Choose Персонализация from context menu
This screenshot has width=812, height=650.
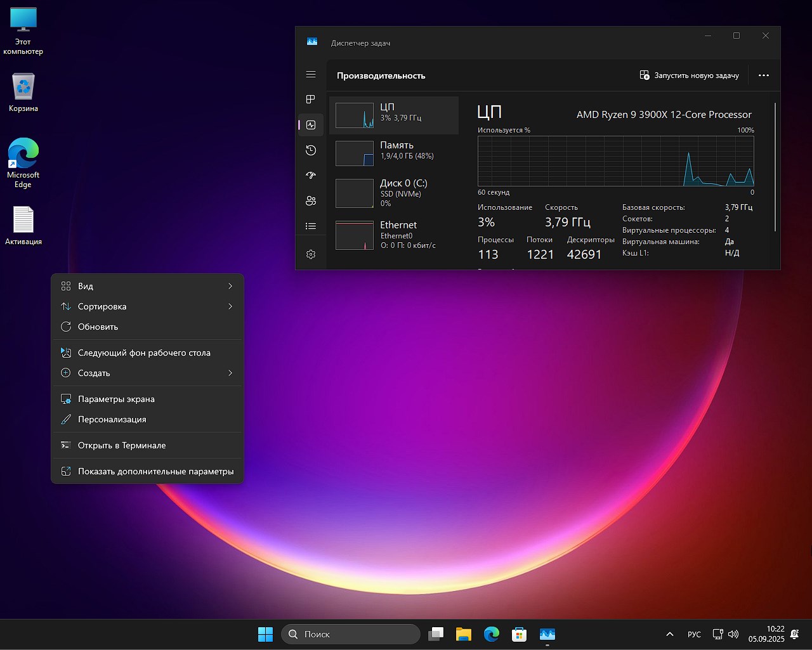pyautogui.click(x=112, y=419)
